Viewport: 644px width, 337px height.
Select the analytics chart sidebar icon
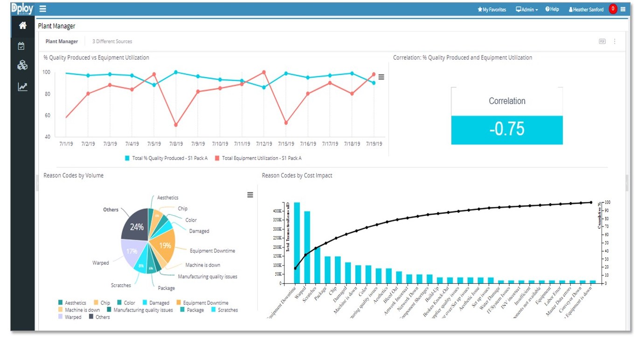(x=22, y=86)
